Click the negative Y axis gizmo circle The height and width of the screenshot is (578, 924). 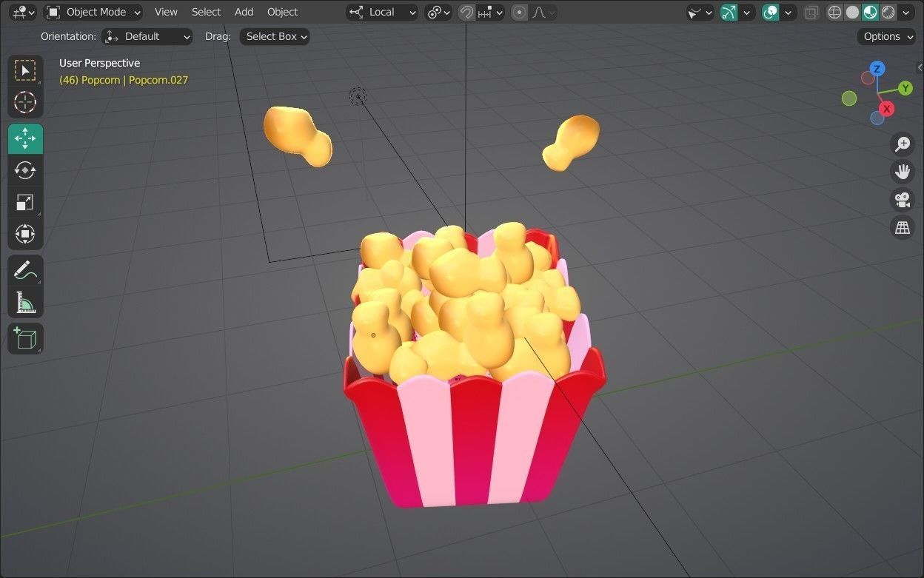coord(849,98)
